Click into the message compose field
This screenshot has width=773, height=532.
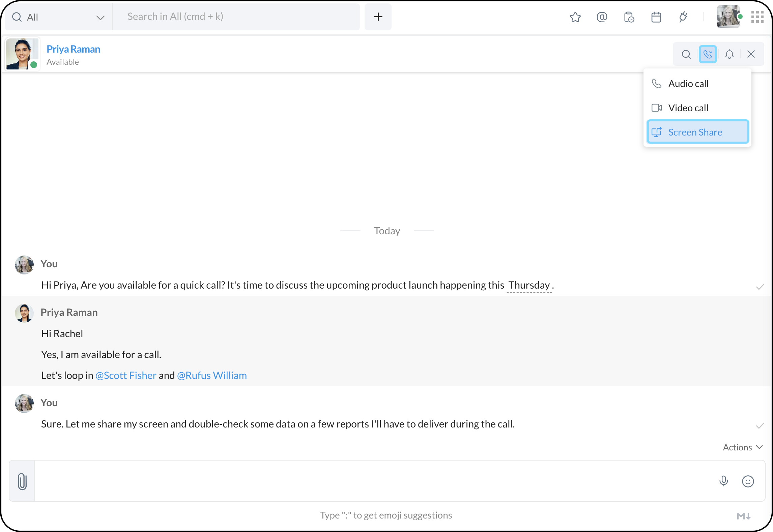click(x=371, y=481)
